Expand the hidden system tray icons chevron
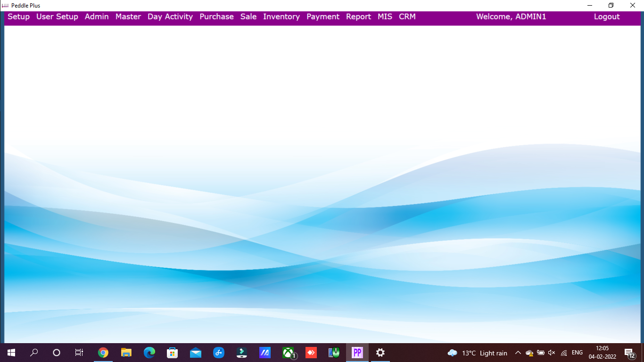Viewport: 644px width, 362px height. (x=518, y=353)
